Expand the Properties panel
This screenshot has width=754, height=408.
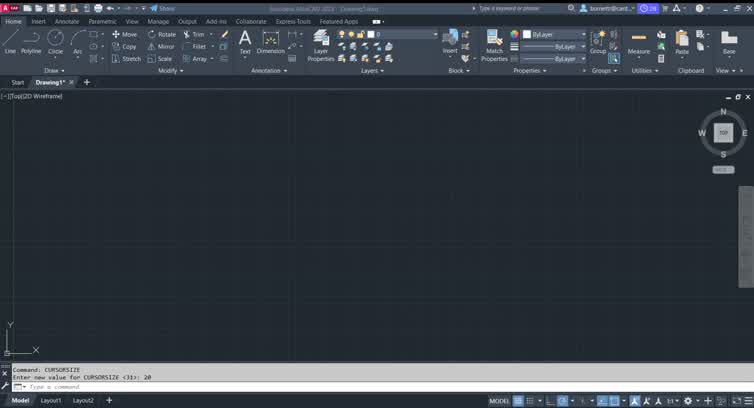[529, 70]
